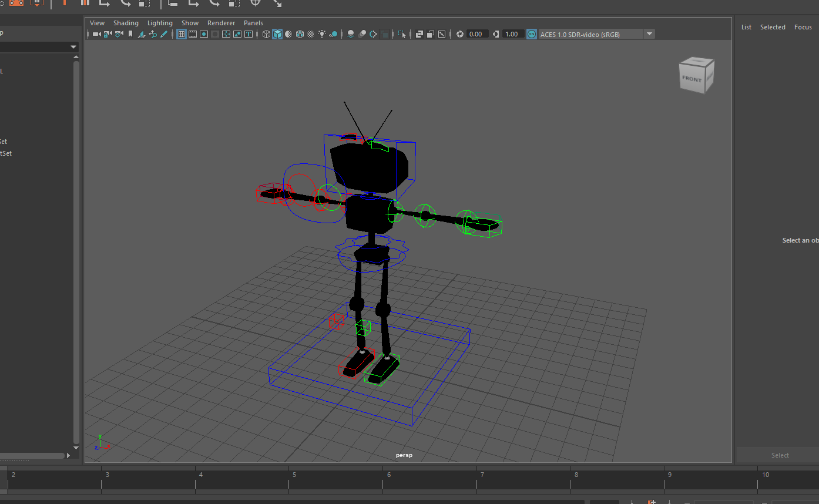Click the Use Default Material icon
819x504 pixels.
pos(288,34)
